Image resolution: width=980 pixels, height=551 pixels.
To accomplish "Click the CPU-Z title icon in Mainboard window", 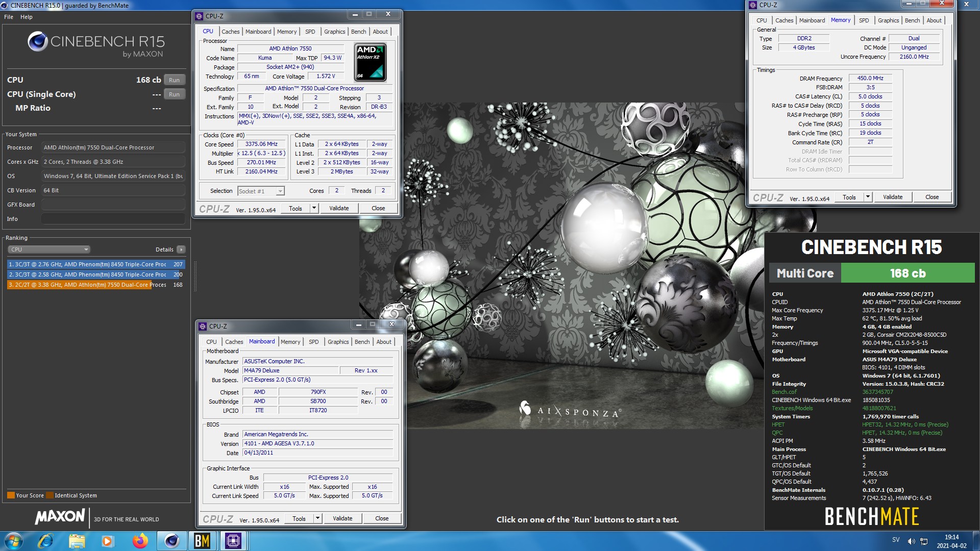I will click(x=203, y=326).
